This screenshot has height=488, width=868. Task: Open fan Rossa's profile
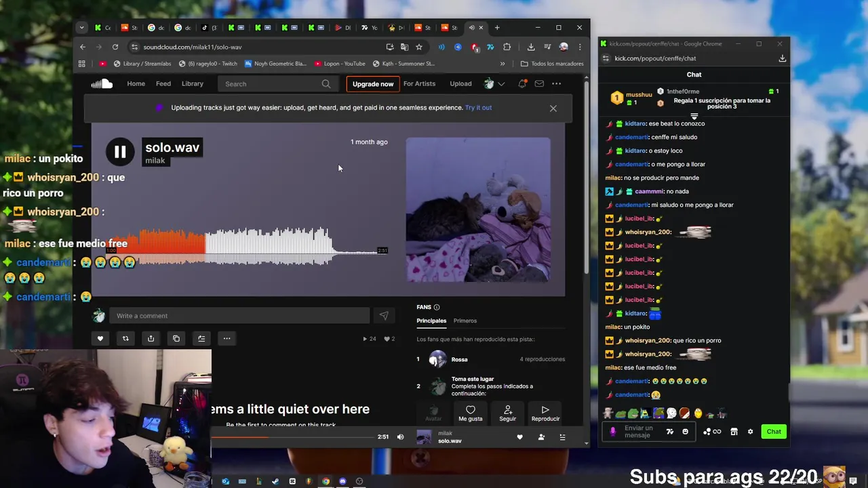tap(459, 359)
